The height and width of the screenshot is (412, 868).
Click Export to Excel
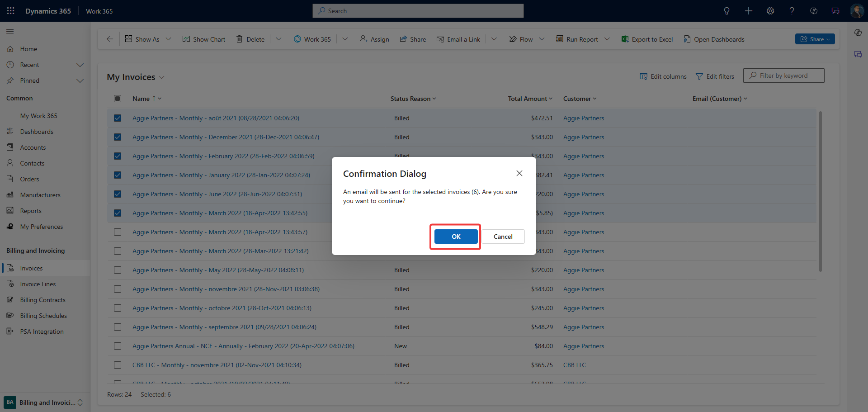[x=647, y=39]
